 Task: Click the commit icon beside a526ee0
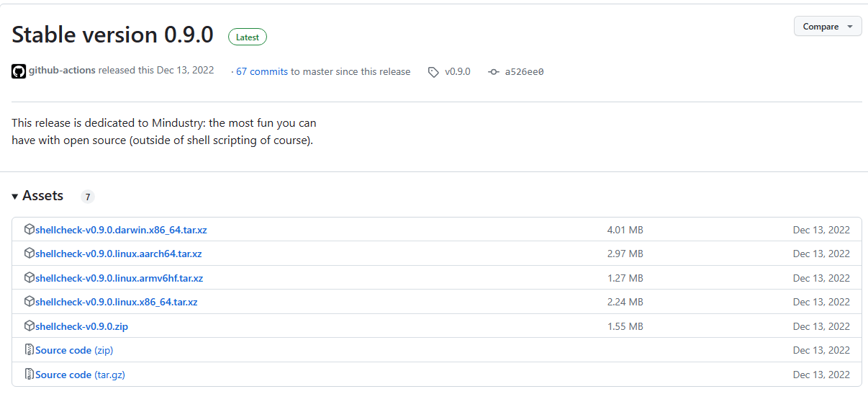coord(493,72)
